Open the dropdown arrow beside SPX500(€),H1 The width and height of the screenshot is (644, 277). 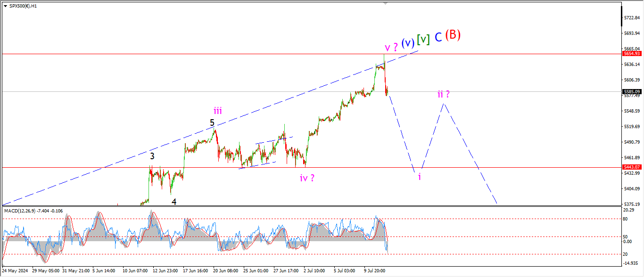[5, 6]
